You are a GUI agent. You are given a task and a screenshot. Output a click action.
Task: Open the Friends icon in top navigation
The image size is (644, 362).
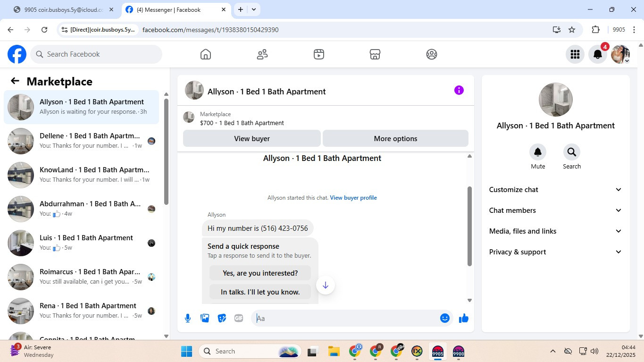pos(262,54)
